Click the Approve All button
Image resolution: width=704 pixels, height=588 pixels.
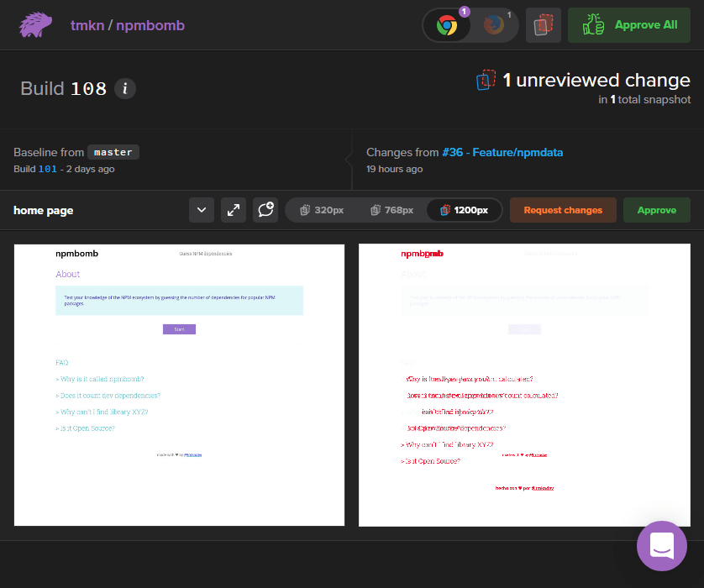tap(629, 25)
